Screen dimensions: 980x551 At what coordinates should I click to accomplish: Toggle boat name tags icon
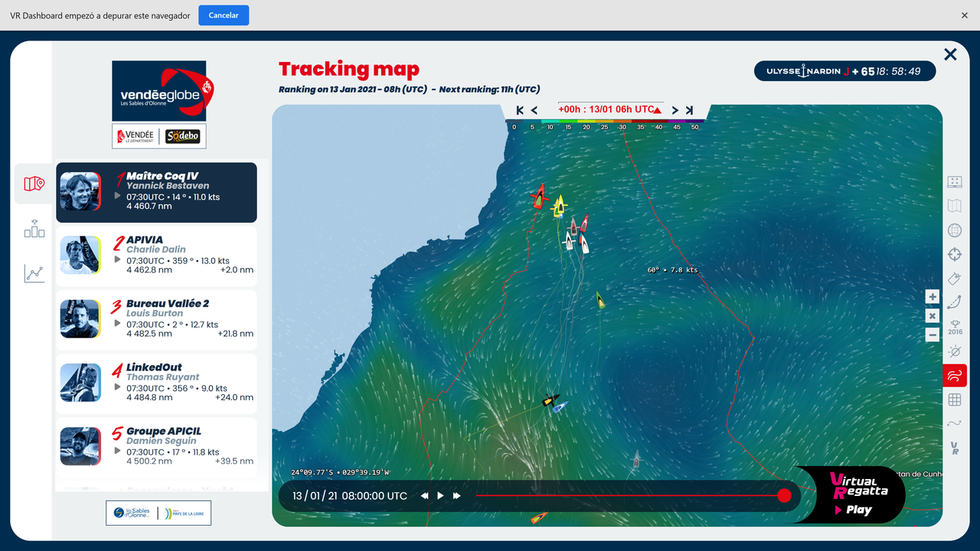tap(954, 279)
